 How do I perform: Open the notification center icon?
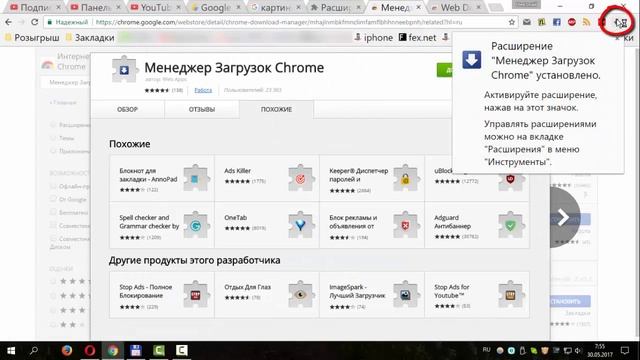point(625,350)
